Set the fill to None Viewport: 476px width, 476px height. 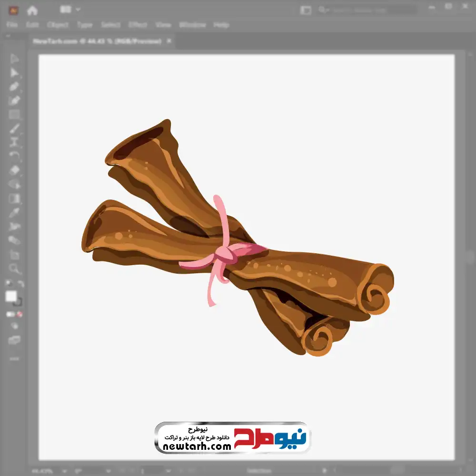[x=20, y=314]
